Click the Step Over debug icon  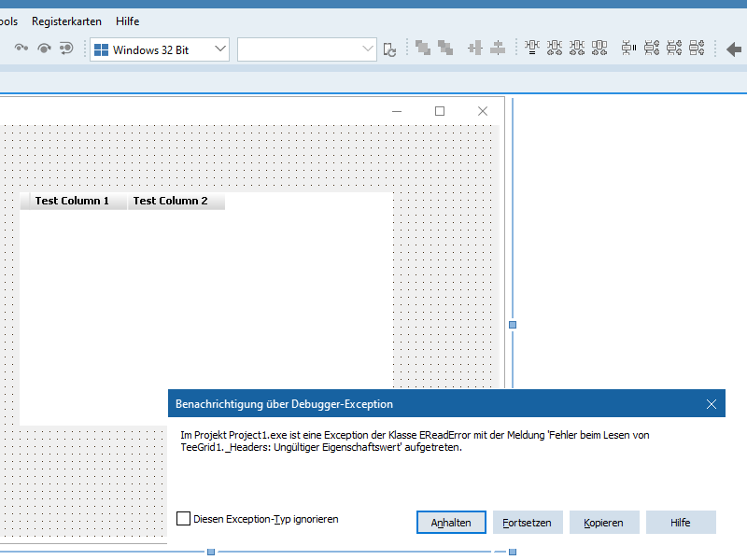[x=44, y=49]
